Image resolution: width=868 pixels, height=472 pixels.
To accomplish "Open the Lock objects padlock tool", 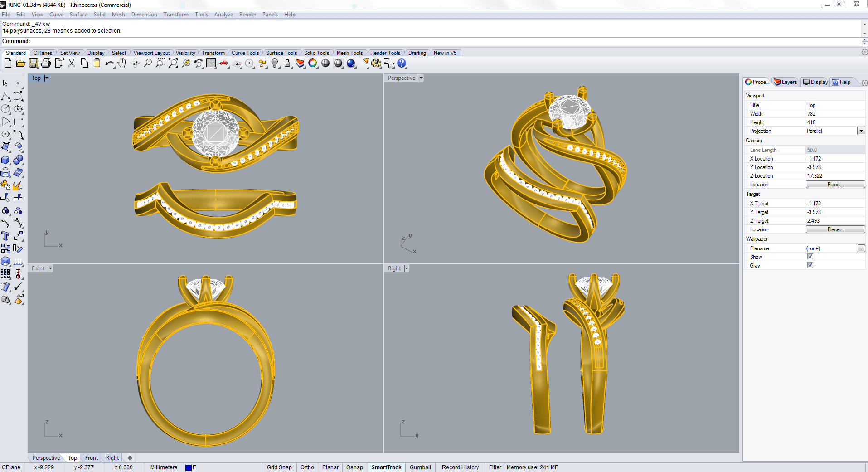I will tap(287, 63).
